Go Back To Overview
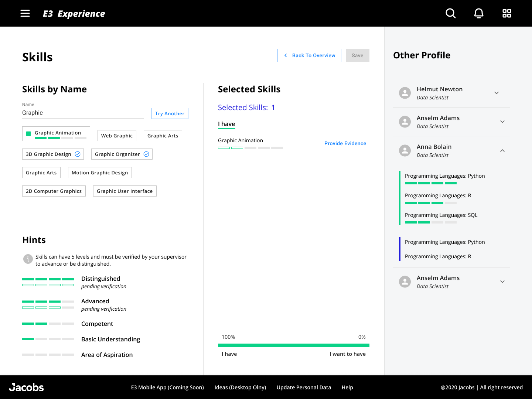The height and width of the screenshot is (399, 532). coord(309,55)
